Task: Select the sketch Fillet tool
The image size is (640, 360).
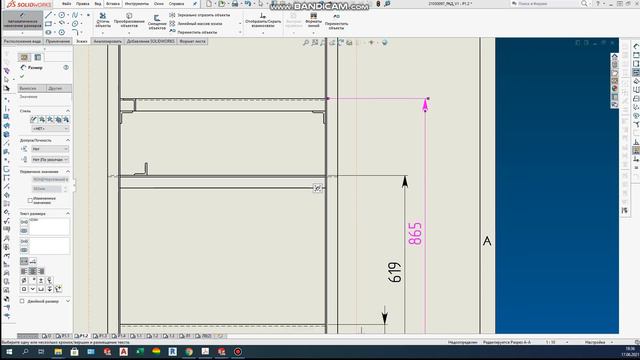Action: pos(75,32)
